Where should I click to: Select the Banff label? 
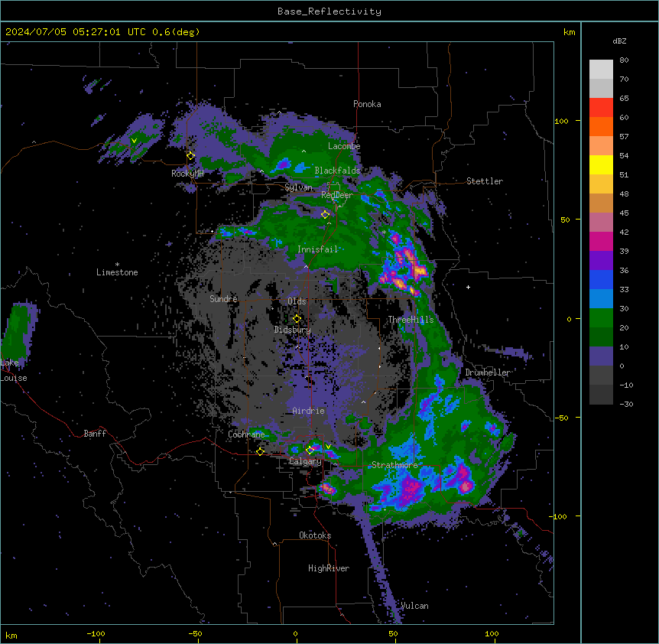(95, 434)
